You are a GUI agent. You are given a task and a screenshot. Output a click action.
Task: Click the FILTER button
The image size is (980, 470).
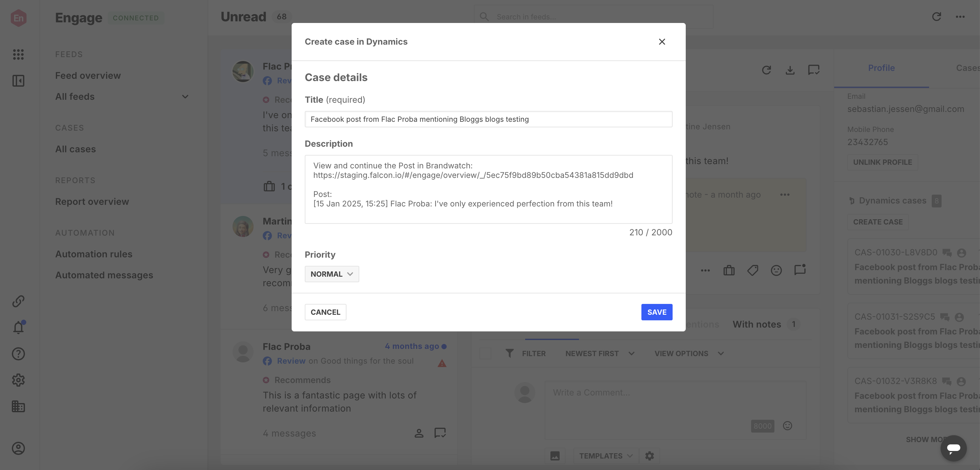coord(525,353)
